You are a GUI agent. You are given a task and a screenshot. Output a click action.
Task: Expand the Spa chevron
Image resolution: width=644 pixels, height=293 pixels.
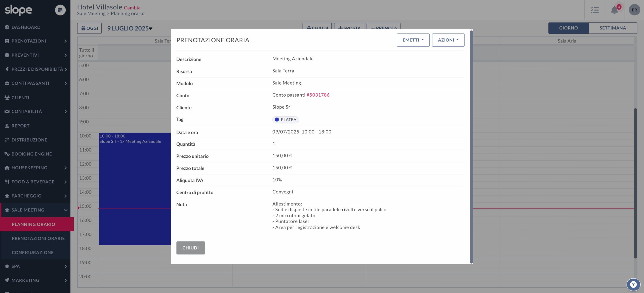pyautogui.click(x=66, y=266)
